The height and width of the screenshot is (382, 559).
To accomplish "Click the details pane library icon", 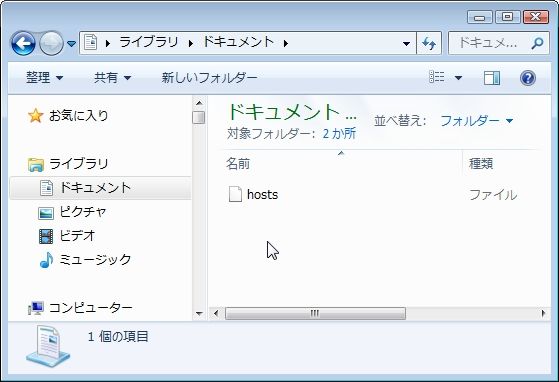I will tap(48, 346).
